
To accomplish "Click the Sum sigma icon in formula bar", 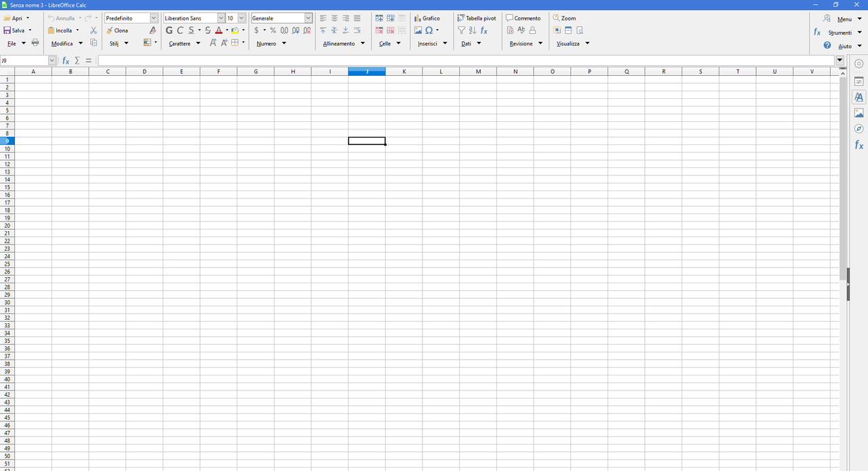I will click(77, 60).
